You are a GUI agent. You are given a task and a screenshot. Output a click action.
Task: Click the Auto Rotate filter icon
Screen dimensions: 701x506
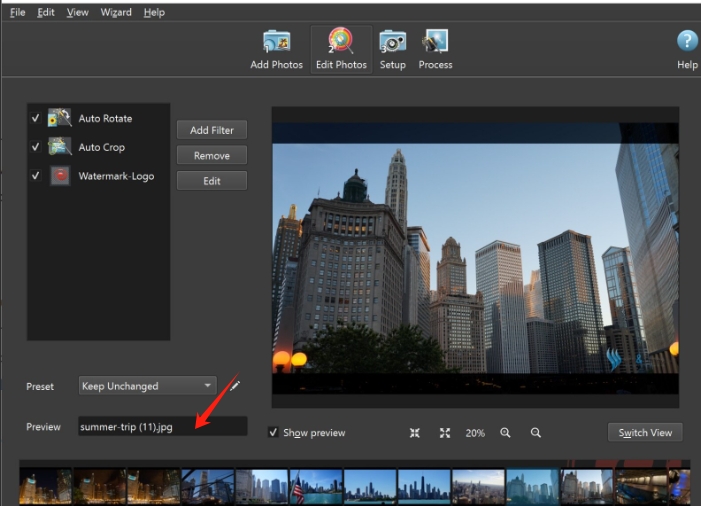59,118
